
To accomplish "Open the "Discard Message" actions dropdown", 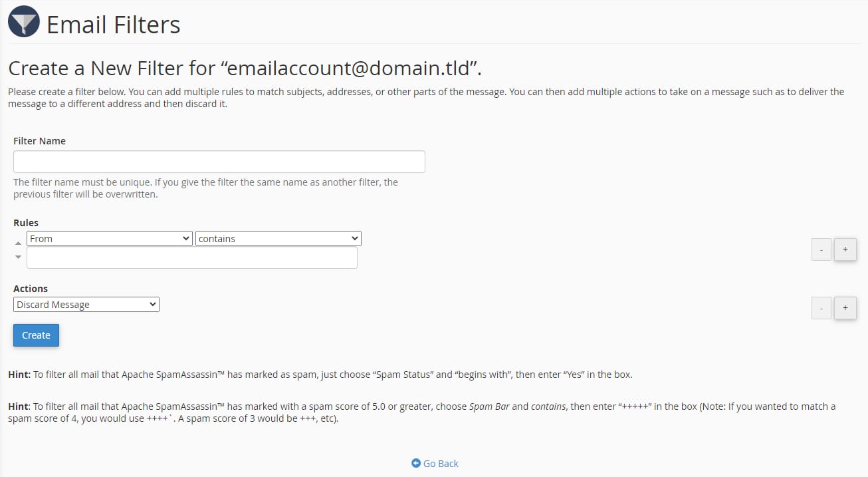I will (86, 304).
